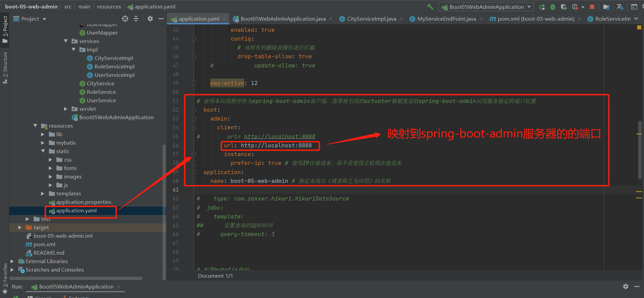Open the Boot05WebAdminApplication run configuration dropdown
Image resolution: width=644 pixels, height=298 pixels.
[486, 7]
